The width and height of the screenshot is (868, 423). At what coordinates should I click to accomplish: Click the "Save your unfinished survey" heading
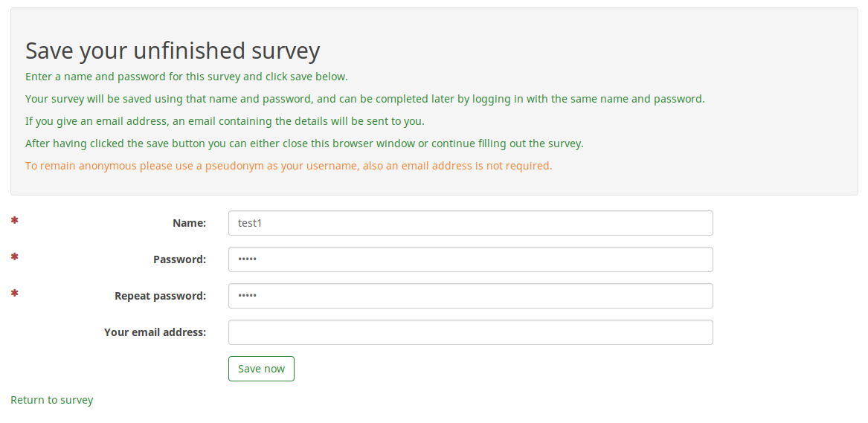point(173,51)
